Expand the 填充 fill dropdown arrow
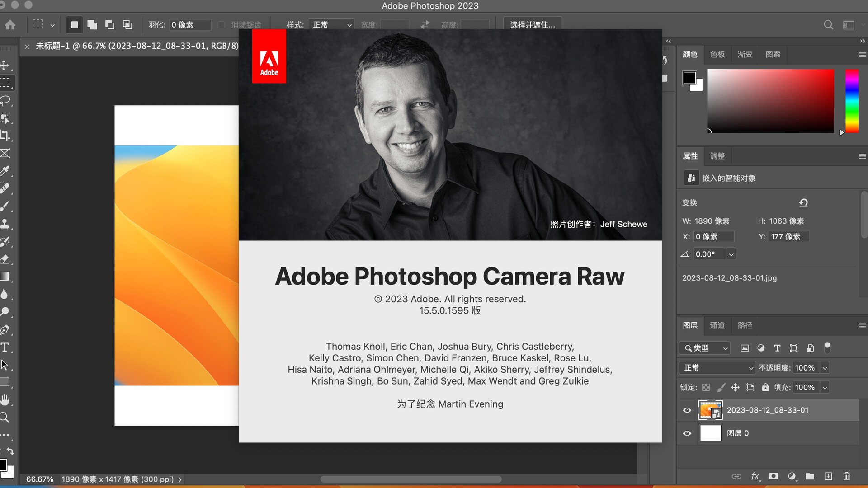868x488 pixels. tap(825, 388)
